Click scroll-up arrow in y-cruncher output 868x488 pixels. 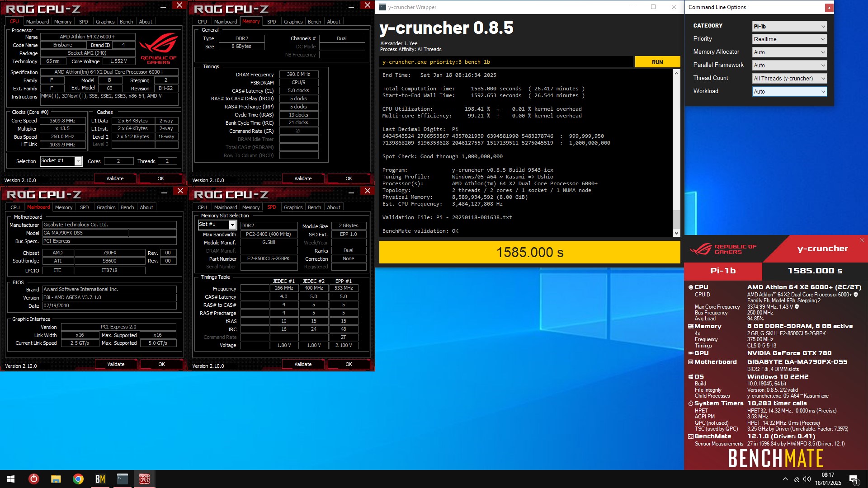click(x=676, y=73)
